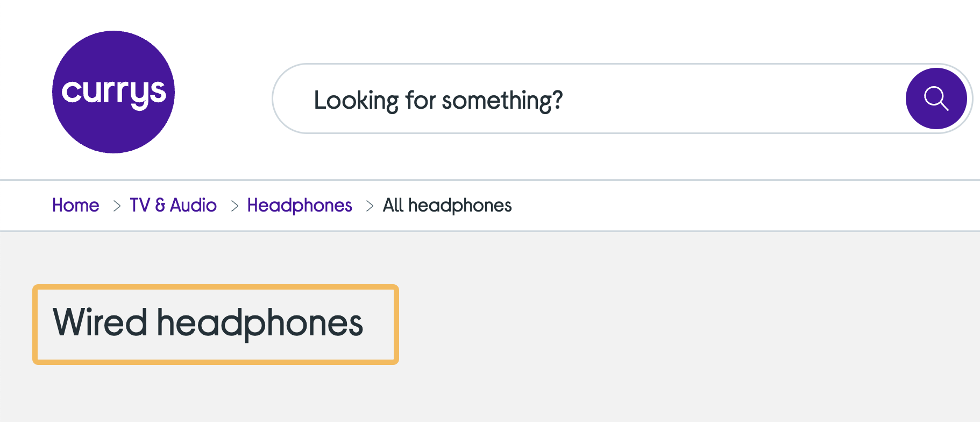This screenshot has width=980, height=422.
Task: Click the highlighted heading box
Action: coord(215,323)
